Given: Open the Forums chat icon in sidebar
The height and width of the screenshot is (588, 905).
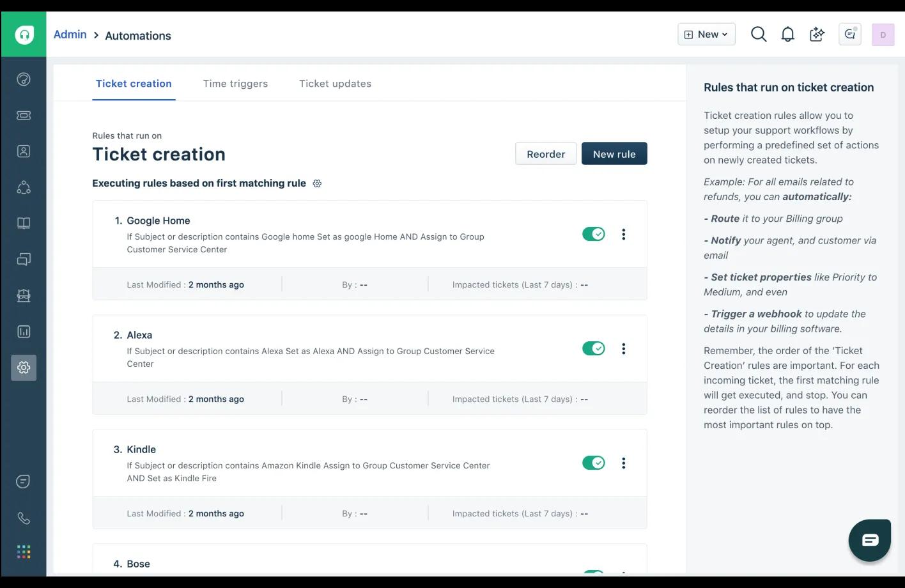Looking at the screenshot, I should pyautogui.click(x=24, y=259).
